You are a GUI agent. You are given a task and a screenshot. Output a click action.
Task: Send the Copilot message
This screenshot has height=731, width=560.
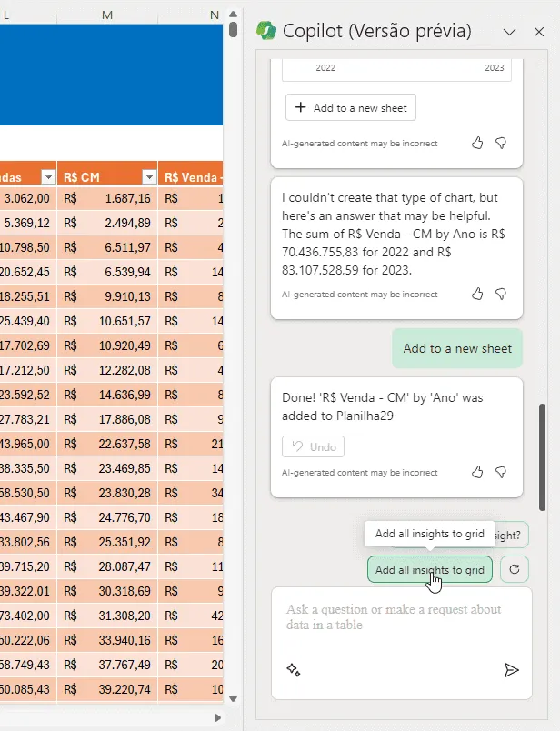coord(511,670)
